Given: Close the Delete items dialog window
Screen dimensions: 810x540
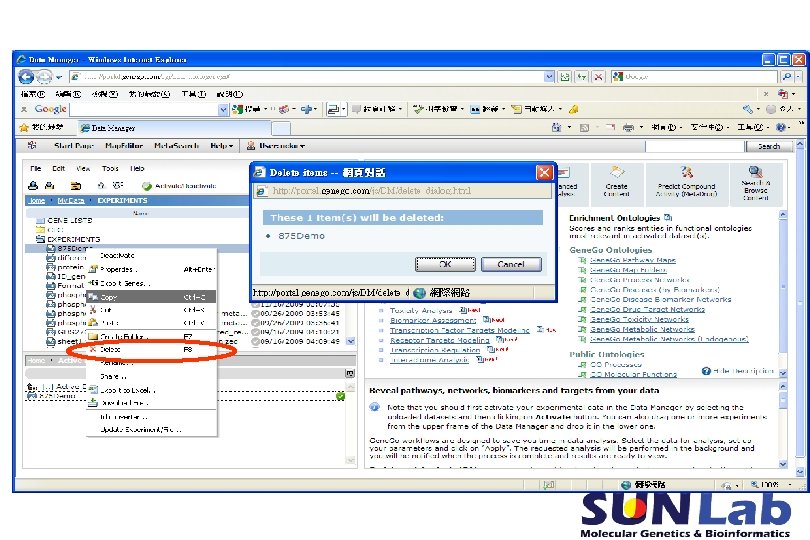Looking at the screenshot, I should tap(544, 172).
